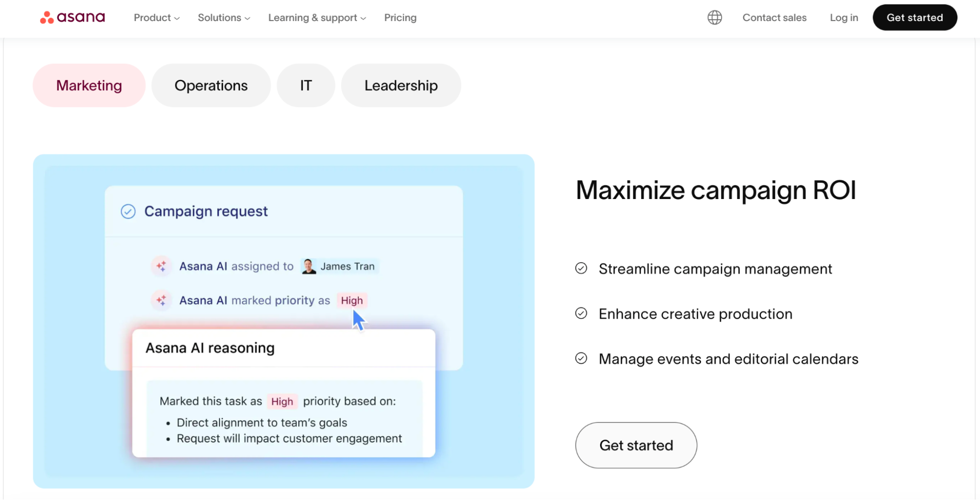
Task: Click the checkmark on Campaign request
Action: click(x=128, y=211)
